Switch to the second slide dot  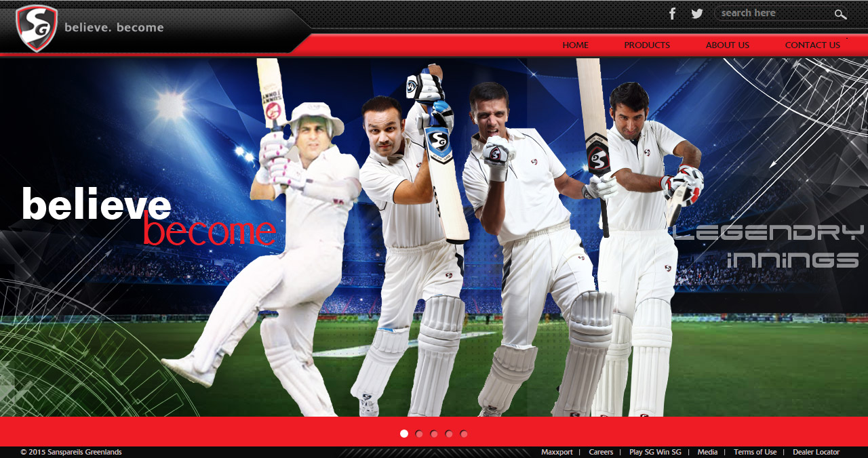419,434
